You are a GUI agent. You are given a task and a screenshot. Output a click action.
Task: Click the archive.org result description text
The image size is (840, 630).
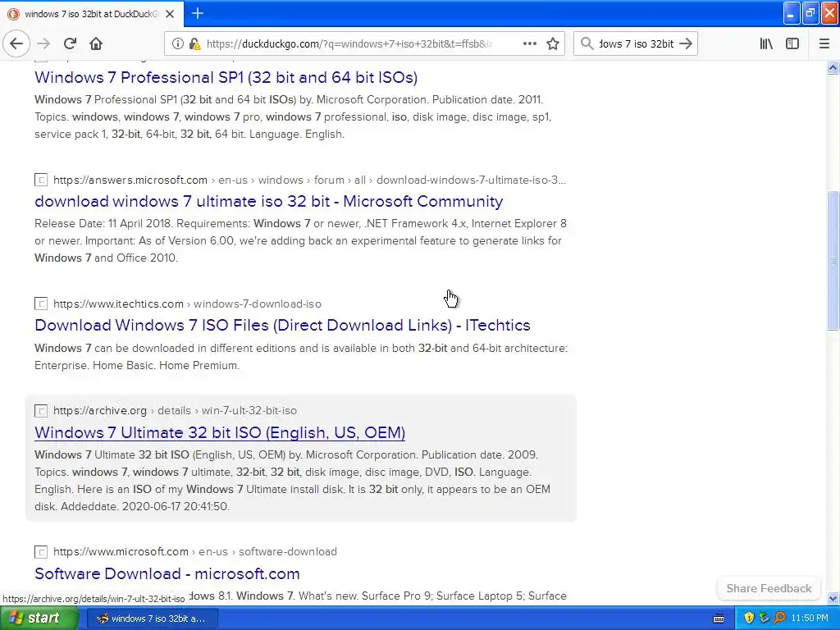[x=293, y=481]
